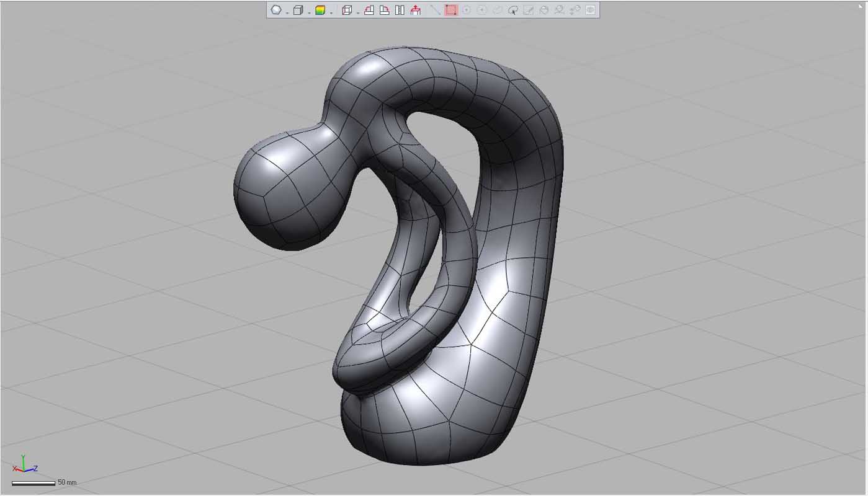Click the flip viewpoint double-panel icon
868x496 pixels.
tap(400, 10)
